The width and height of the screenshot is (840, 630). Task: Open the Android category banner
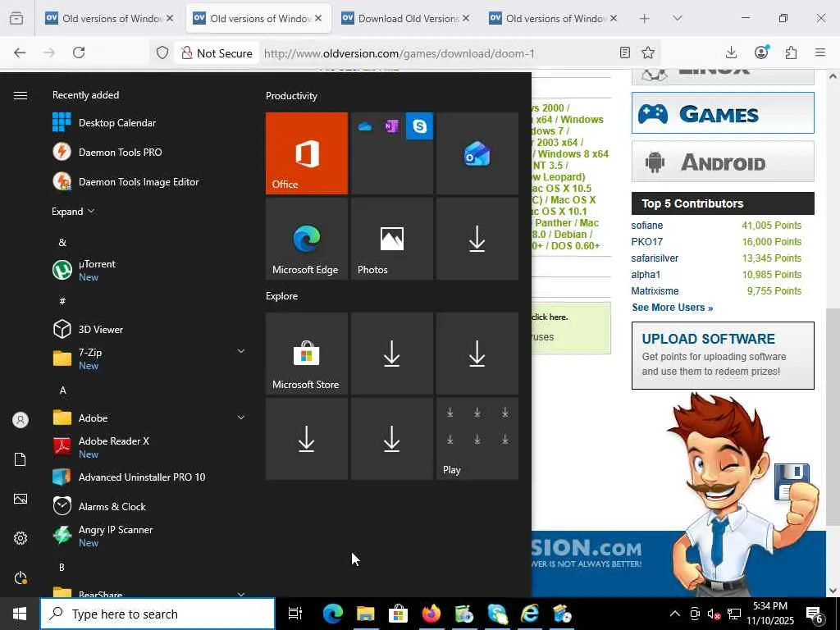click(x=723, y=162)
